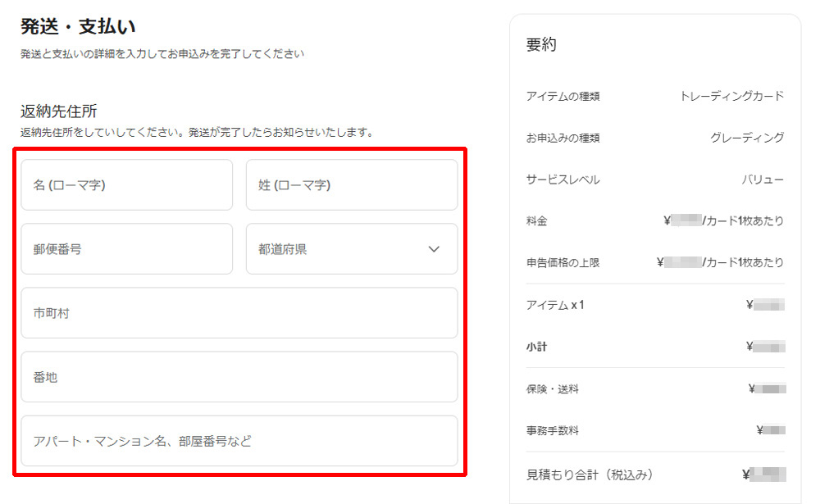Click the 発送と支払いの詳細 instruction subtitle

162,54
